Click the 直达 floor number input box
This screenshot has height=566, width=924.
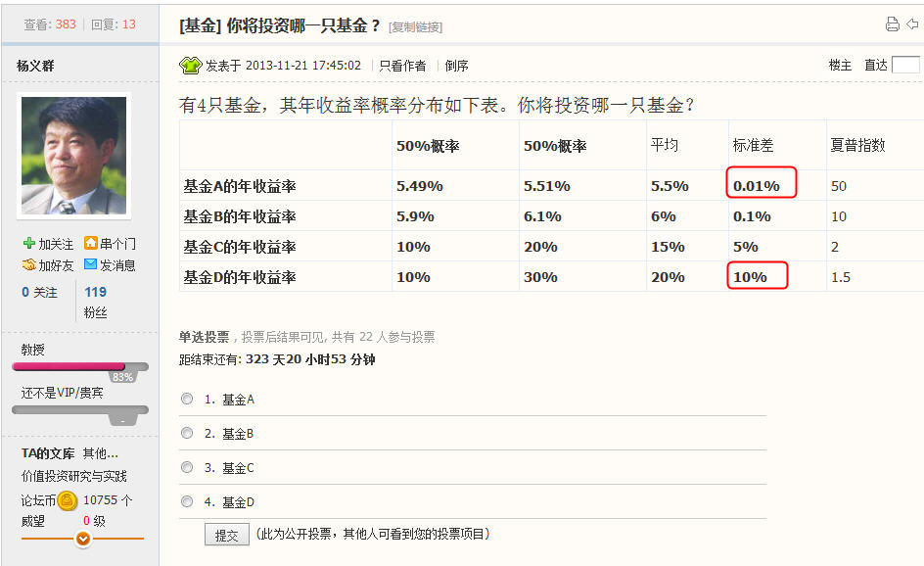(x=905, y=66)
